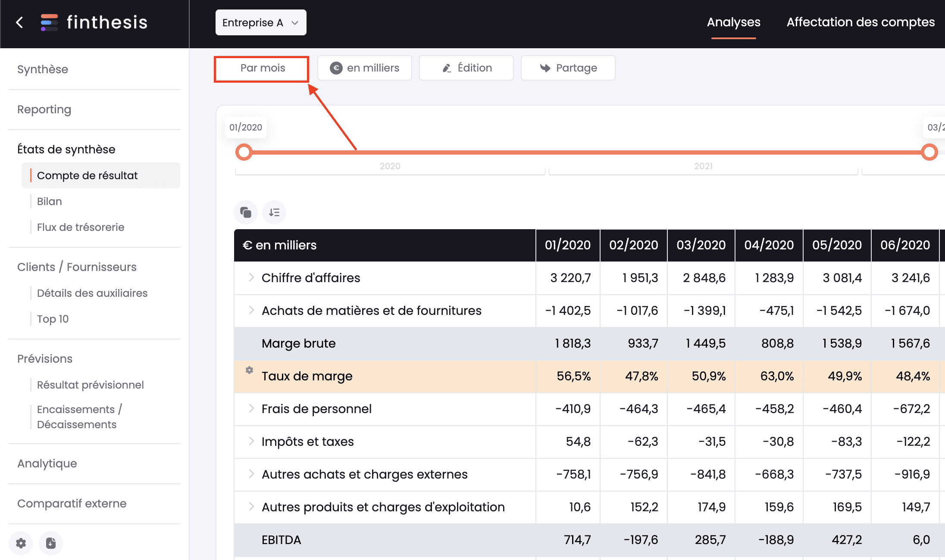Expand Autres produits et charges d'exploitation row
Image resolution: width=945 pixels, height=560 pixels.
pos(251,507)
